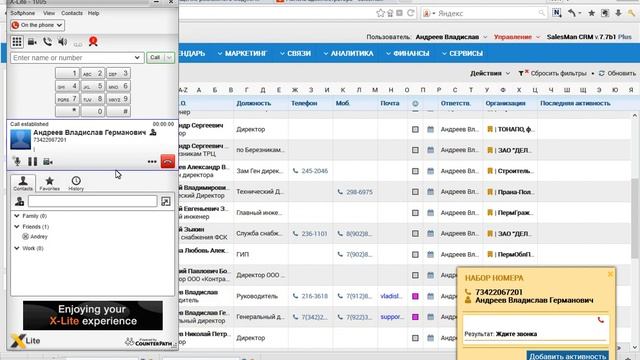Click the add contact icon beside search box
640x360 pixels.
[x=19, y=201]
